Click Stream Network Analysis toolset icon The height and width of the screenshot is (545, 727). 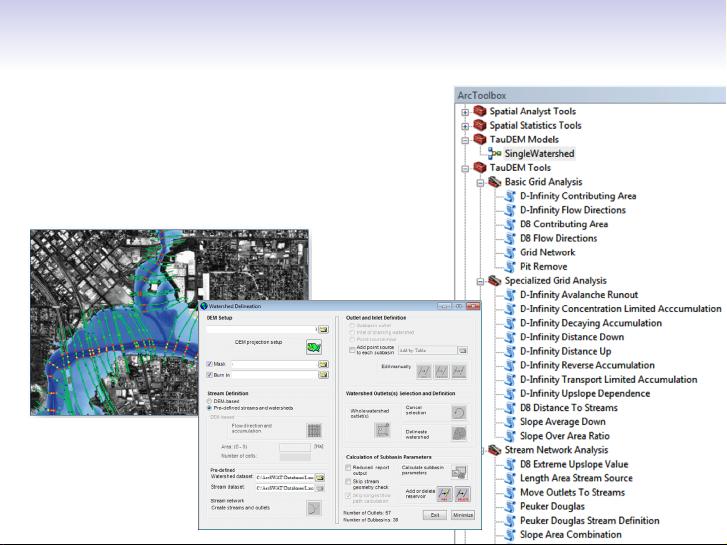pyautogui.click(x=495, y=450)
